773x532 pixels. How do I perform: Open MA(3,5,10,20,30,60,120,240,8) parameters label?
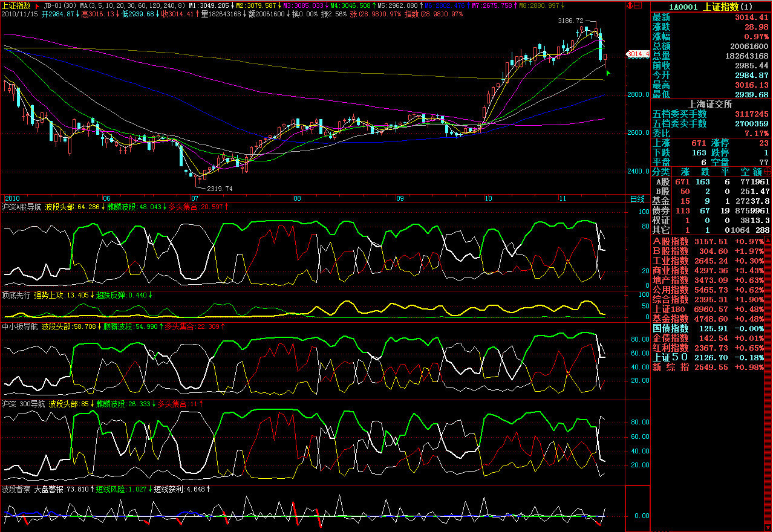pyautogui.click(x=133, y=5)
